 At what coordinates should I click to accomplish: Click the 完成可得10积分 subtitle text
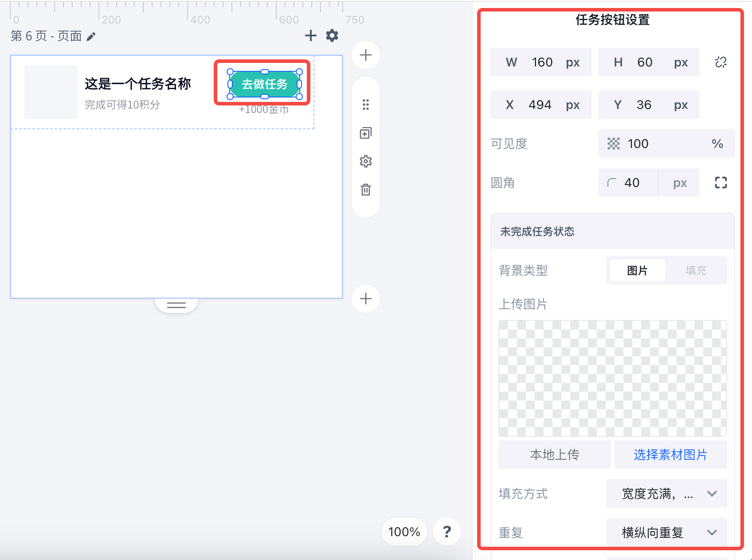tap(122, 105)
